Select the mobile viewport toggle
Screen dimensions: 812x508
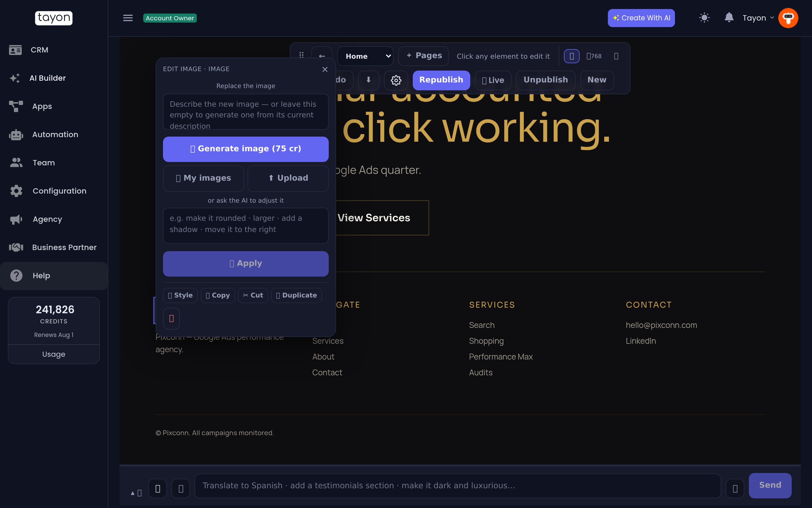pos(616,56)
